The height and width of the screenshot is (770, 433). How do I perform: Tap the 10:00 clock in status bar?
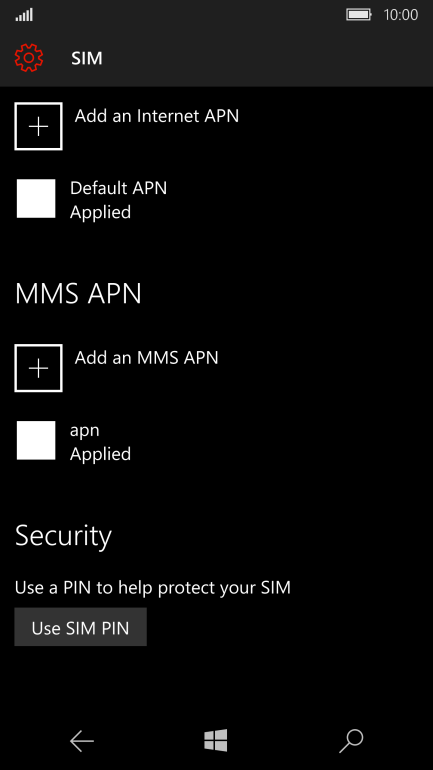click(401, 15)
